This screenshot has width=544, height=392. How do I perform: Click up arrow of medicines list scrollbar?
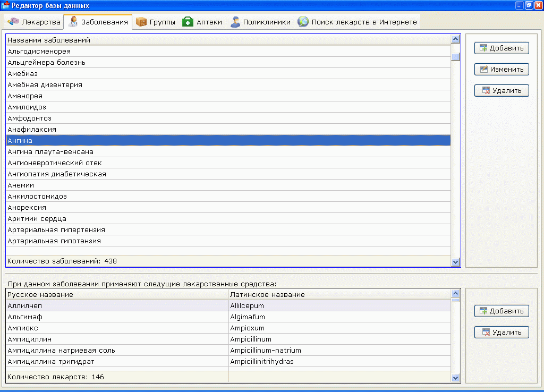pos(455,294)
